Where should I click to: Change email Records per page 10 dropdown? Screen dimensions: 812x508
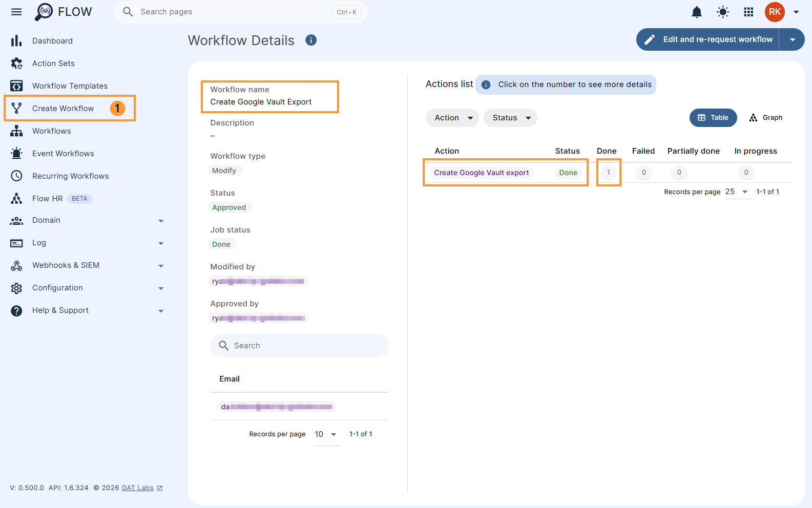(x=327, y=434)
